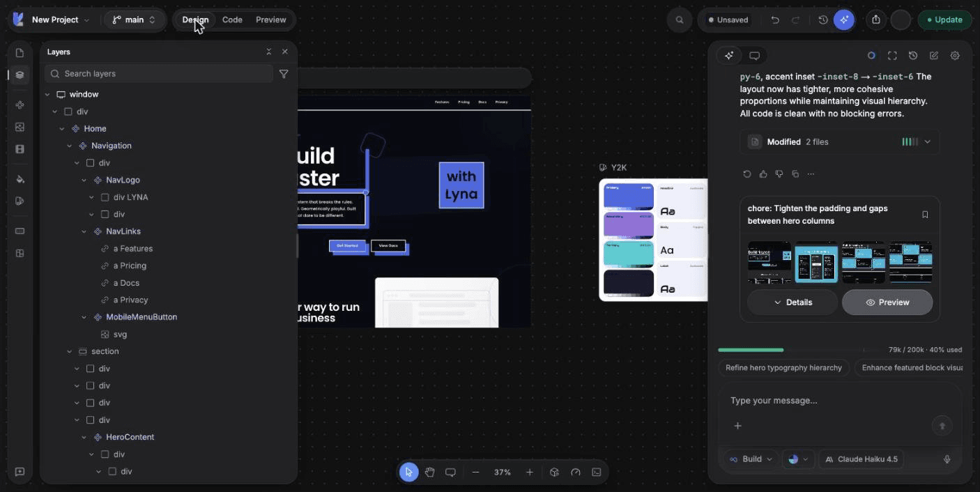Click the retry icon below response
Viewport: 980px width, 492px height.
[x=747, y=174]
